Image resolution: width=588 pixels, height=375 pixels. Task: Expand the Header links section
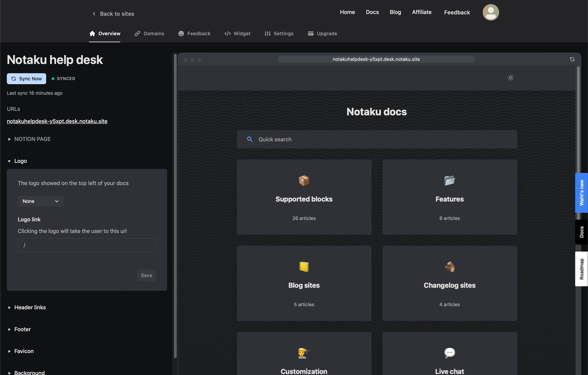pyautogui.click(x=27, y=307)
